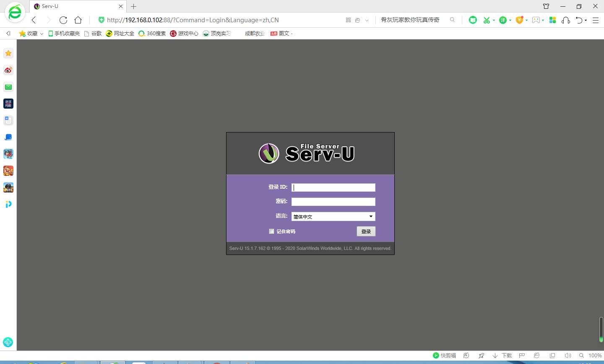Collapse the sidebar using the left arrow

point(8,33)
